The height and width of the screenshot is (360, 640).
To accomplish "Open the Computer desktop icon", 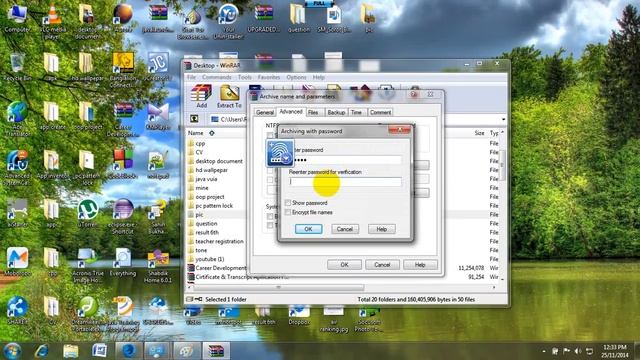I will 17,18.
